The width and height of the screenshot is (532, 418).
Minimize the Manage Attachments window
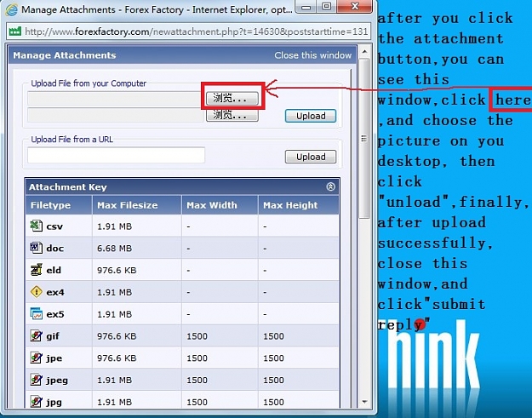click(306, 7)
